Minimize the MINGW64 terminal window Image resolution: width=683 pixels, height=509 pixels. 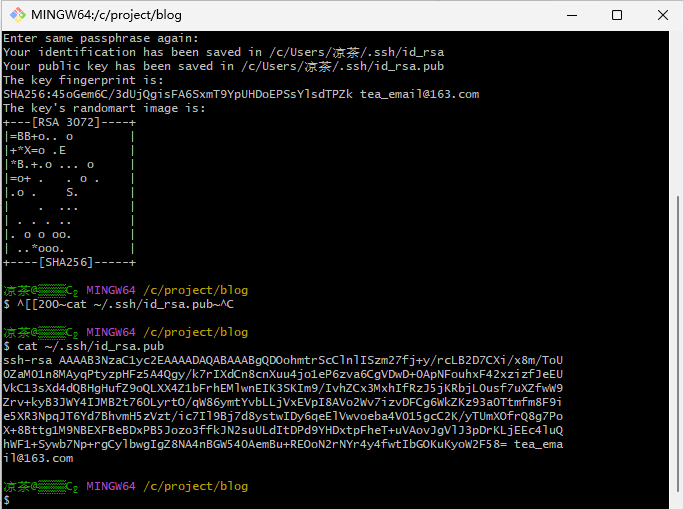point(572,15)
